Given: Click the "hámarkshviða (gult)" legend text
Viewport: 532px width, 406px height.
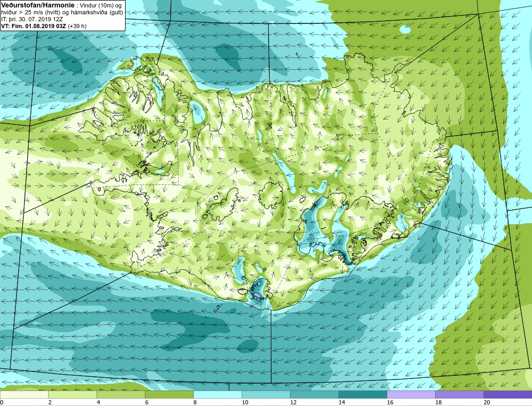Looking at the screenshot, I should (x=97, y=13).
